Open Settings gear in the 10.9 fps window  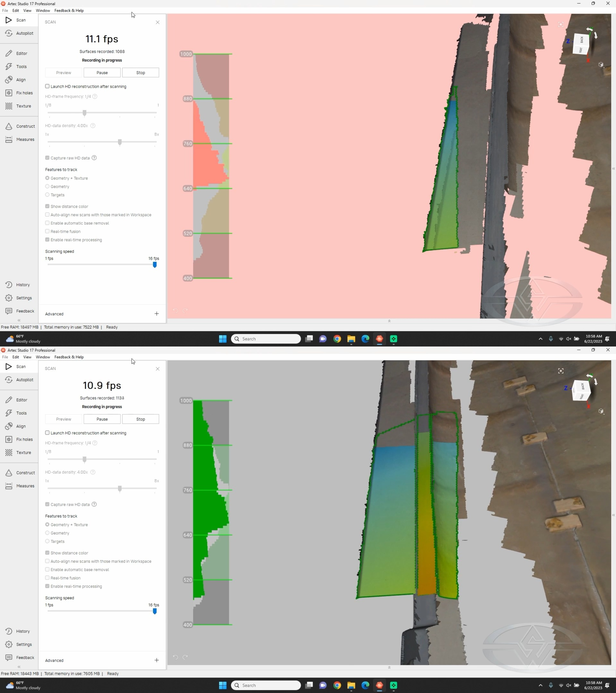(9, 645)
